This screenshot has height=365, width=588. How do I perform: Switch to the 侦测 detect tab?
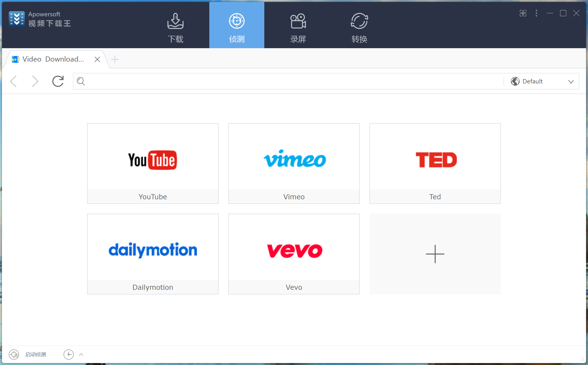pos(237,25)
